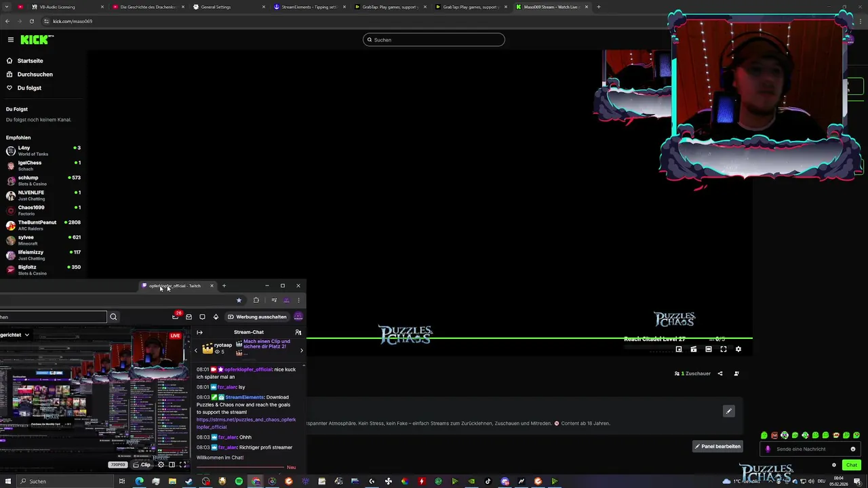Create a clip in Kick player
This screenshot has height=488, width=868.
(694, 349)
